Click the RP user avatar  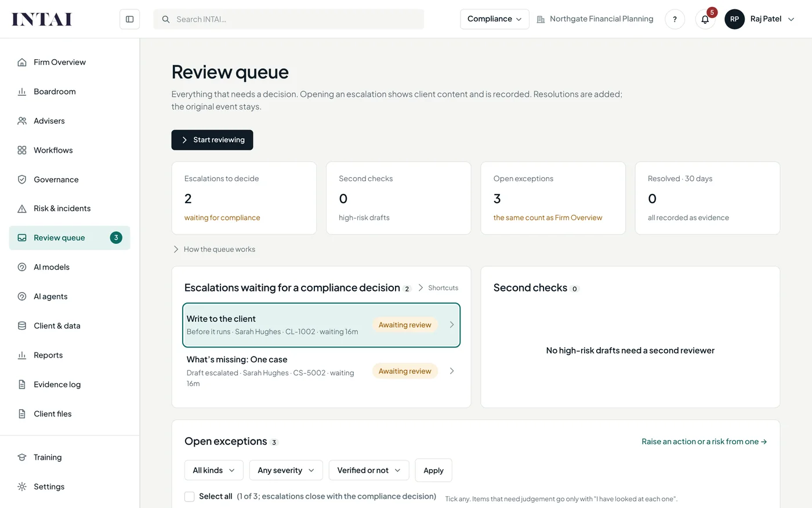[x=734, y=19]
